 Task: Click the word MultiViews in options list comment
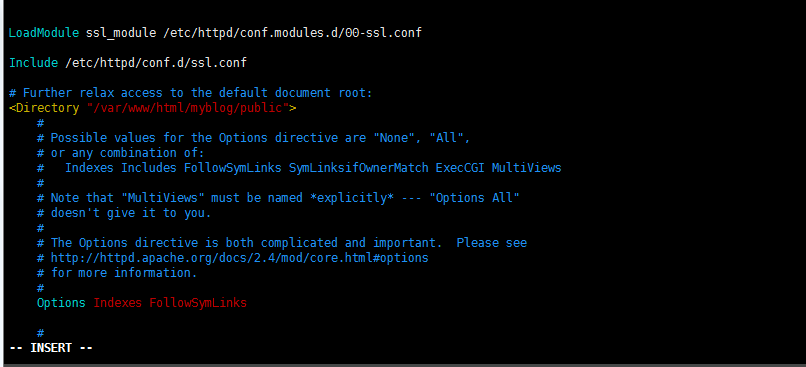pyautogui.click(x=526, y=168)
